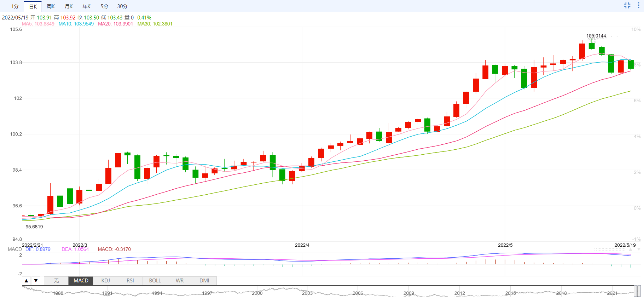Click the faint gray down arrow above MACD panel
The height and width of the screenshot is (304, 644).
[x=639, y=249]
